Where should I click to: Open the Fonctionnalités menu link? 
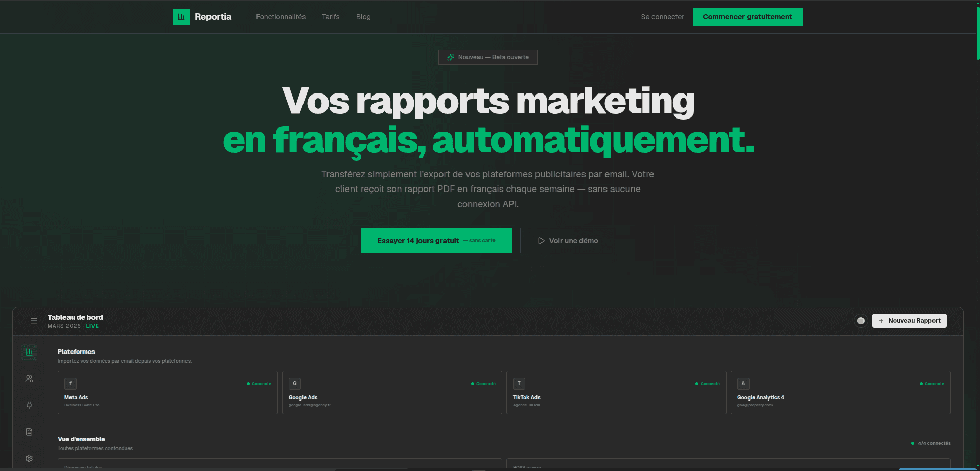coord(281,17)
